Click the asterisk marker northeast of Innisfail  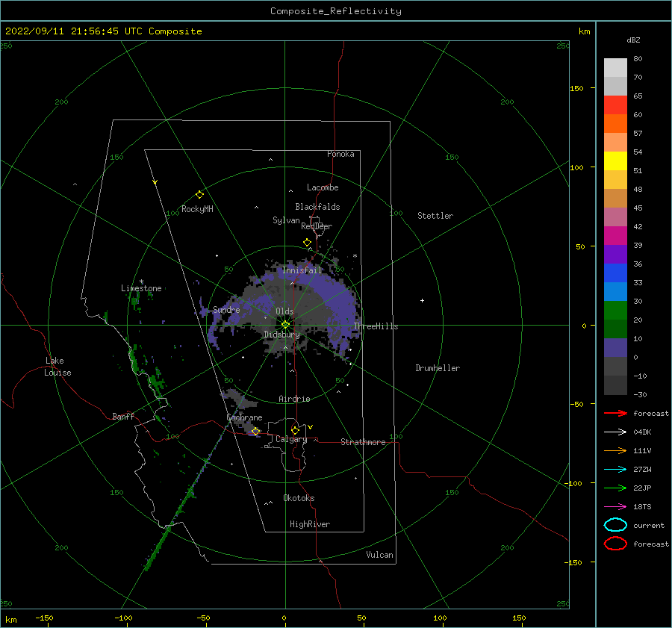(x=355, y=256)
